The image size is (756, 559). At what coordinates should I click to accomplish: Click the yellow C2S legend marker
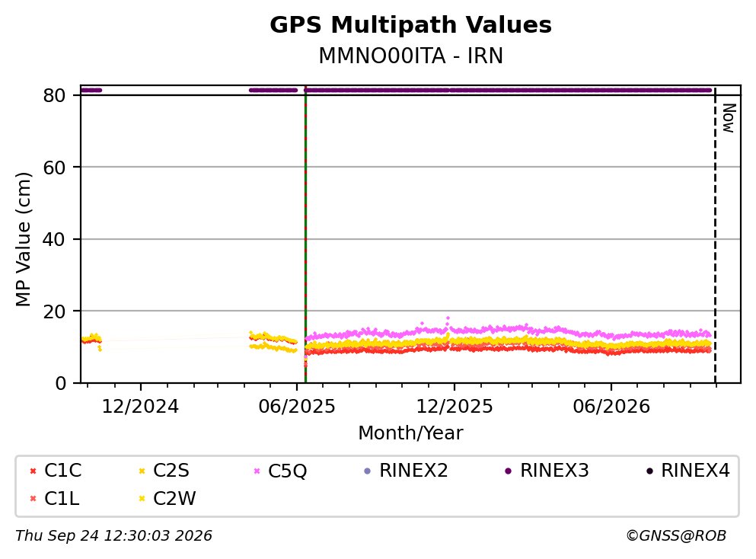[142, 471]
